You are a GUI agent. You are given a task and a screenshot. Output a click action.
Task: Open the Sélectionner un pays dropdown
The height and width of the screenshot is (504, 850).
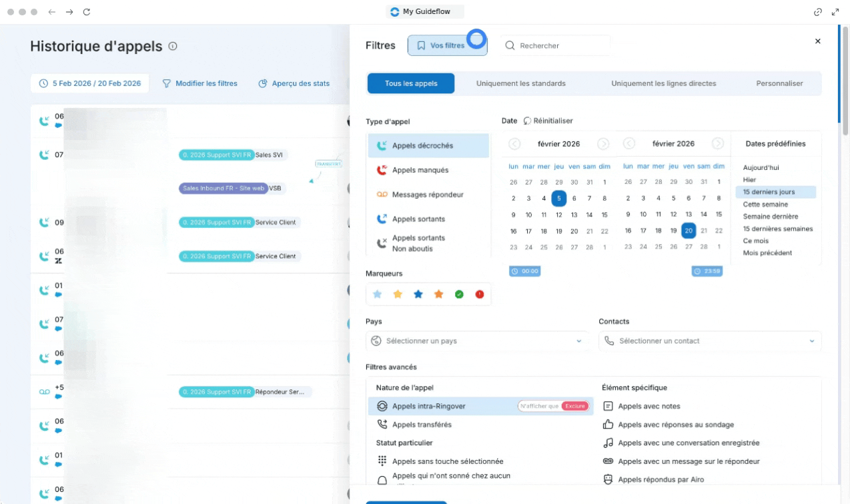[x=476, y=341]
